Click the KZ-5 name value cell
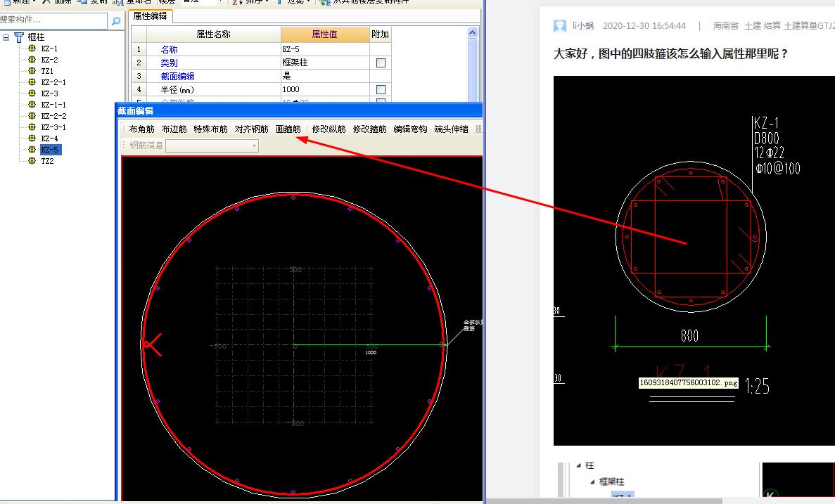Screen dimensions: 835x504 pos(325,49)
